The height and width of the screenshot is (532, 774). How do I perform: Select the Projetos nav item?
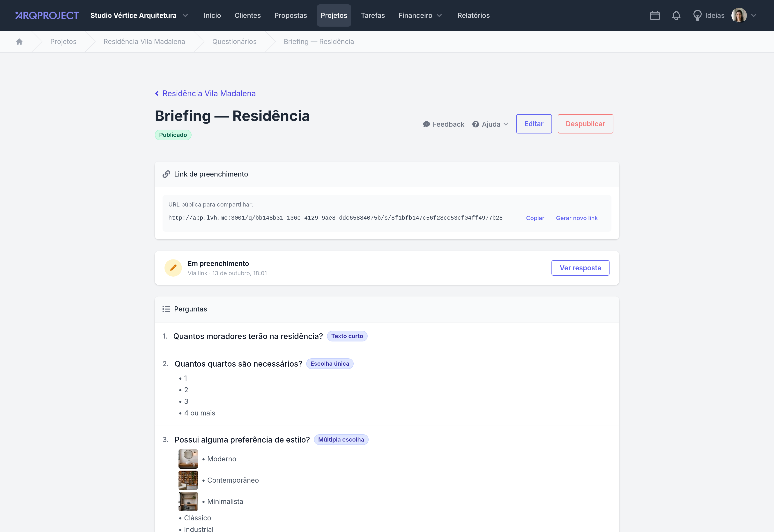point(334,15)
